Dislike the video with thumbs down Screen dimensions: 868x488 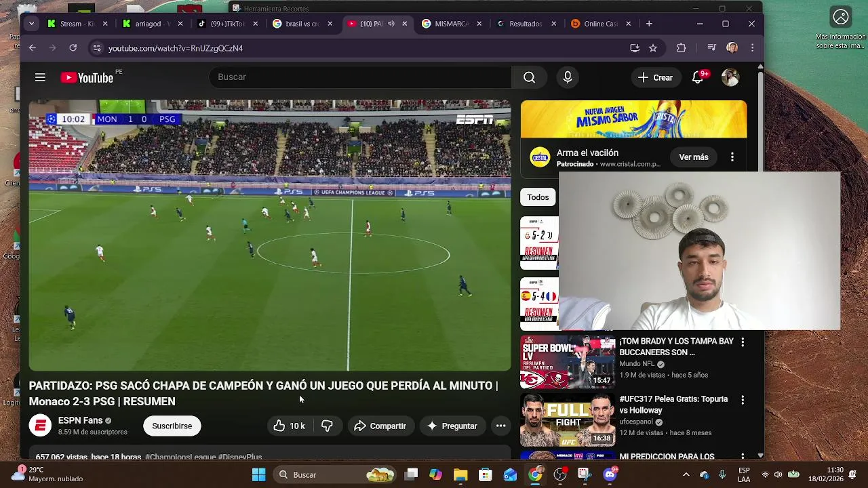click(x=327, y=426)
